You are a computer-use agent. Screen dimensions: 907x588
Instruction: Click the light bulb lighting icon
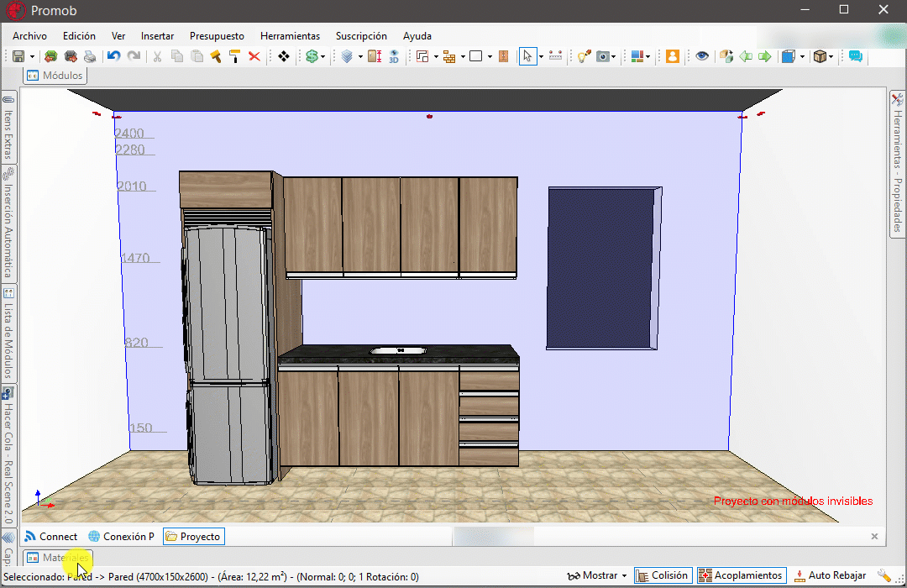585,56
